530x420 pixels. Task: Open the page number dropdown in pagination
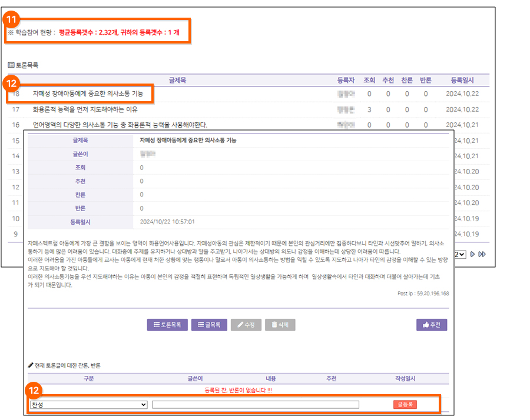click(x=461, y=254)
